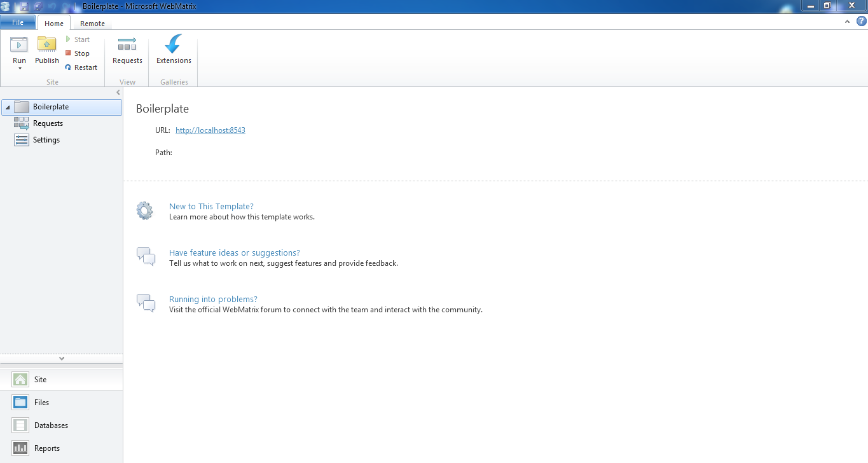868x463 pixels.
Task: Click the Publish folder icon in ribbon
Action: (x=46, y=45)
